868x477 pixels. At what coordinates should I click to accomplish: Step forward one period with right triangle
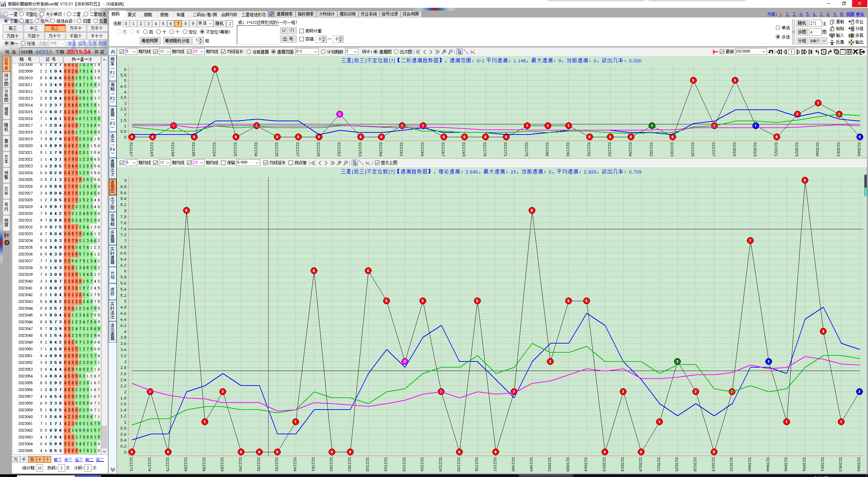(798, 52)
